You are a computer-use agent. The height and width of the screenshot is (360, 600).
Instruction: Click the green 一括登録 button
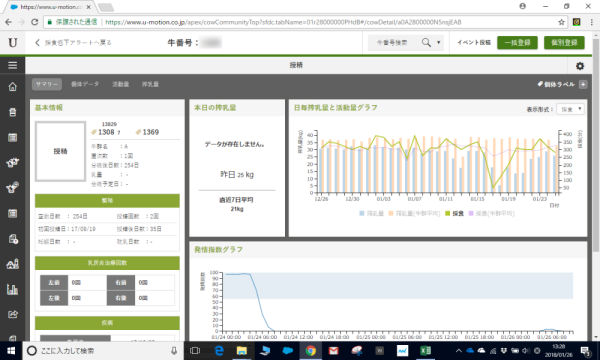tap(517, 42)
